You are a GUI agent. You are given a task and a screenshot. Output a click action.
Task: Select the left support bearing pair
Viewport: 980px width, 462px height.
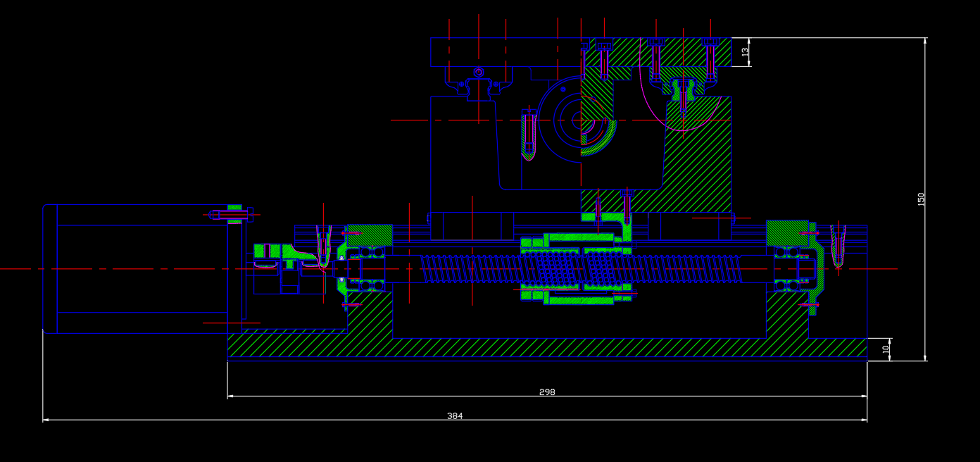[x=371, y=268]
